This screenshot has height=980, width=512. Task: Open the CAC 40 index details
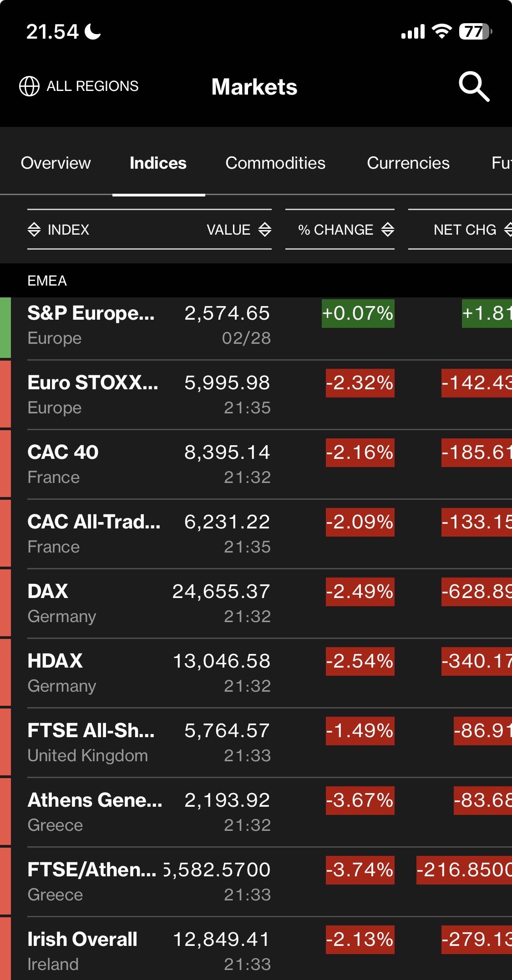(x=137, y=464)
